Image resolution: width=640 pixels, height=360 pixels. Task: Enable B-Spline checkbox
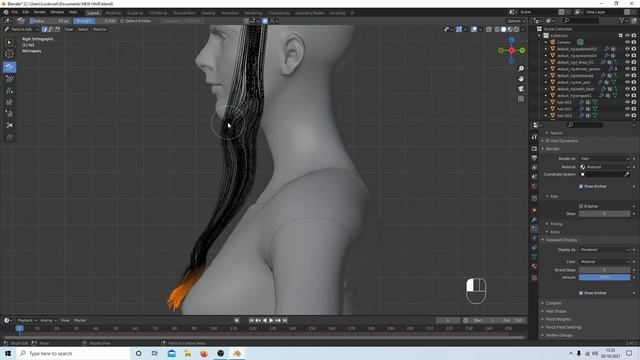[x=581, y=206]
